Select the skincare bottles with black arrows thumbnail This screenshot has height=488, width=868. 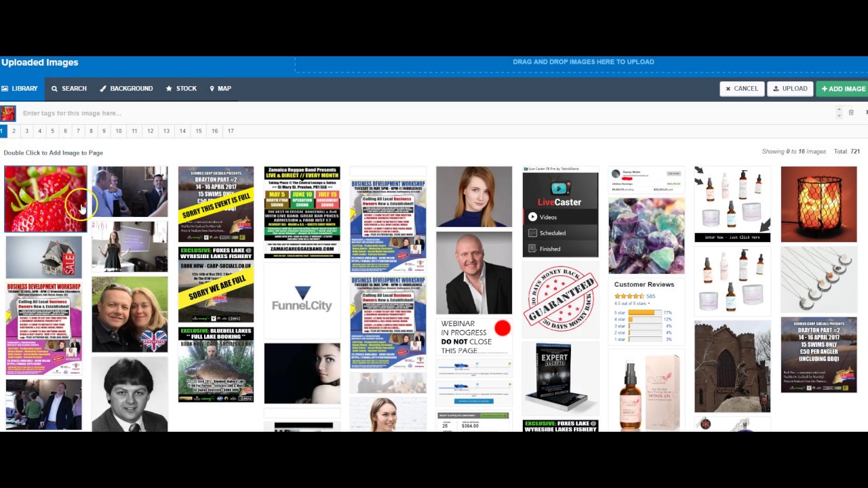[x=732, y=203]
